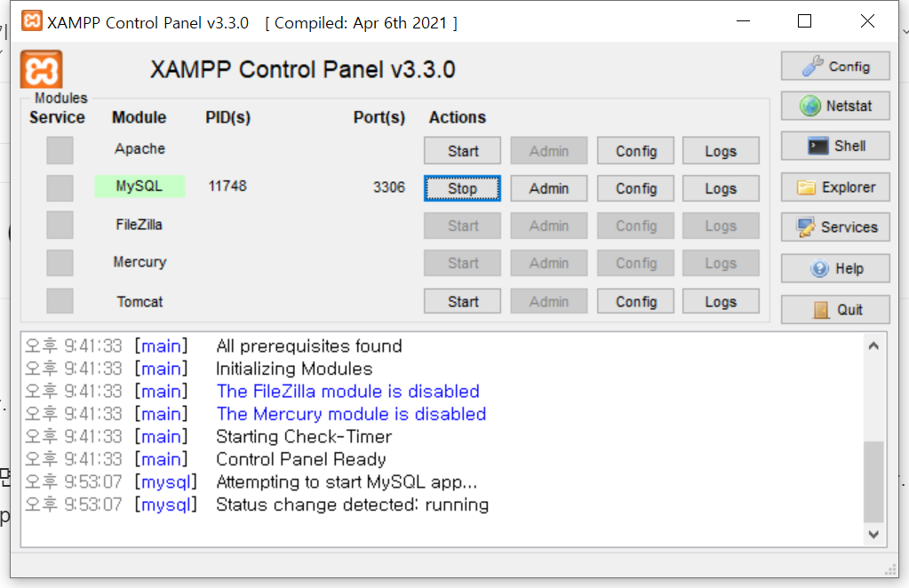The width and height of the screenshot is (909, 588).
Task: Click the disabled Apache Admin button
Action: [x=548, y=151]
